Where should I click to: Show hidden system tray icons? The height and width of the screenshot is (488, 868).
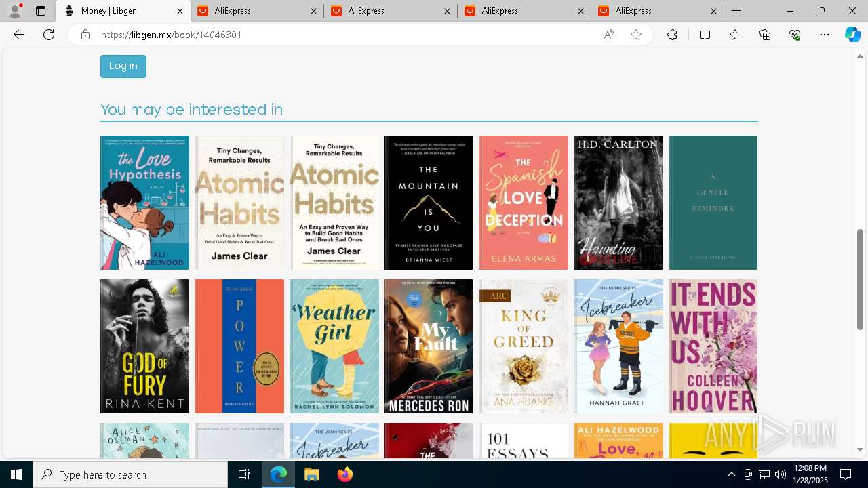click(731, 474)
